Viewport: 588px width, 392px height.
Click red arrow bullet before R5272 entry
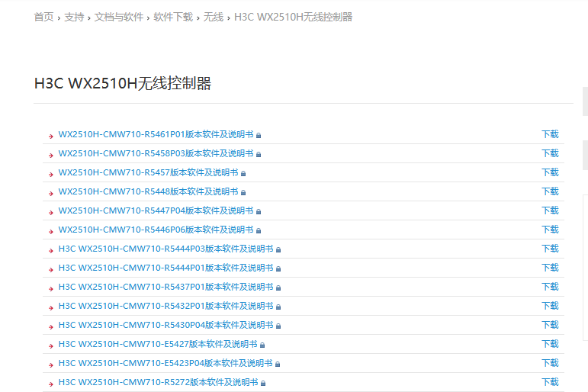tap(51, 384)
